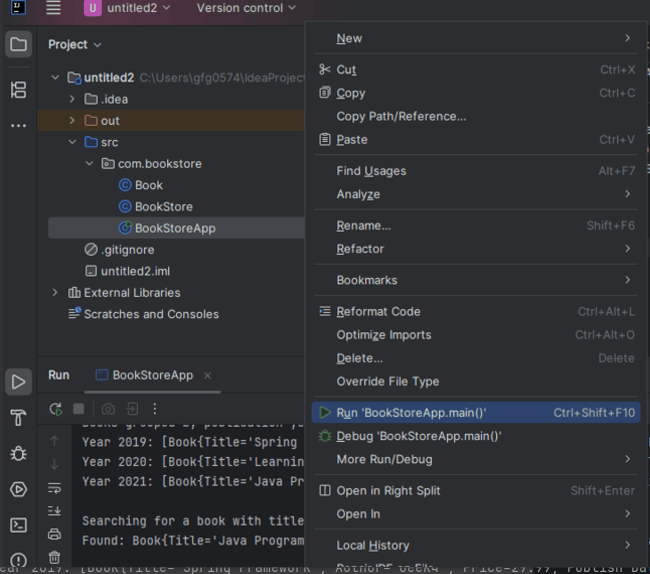The width and height of the screenshot is (650, 574).
Task: Close the BookStoreApp run tab
Action: pos(207,376)
